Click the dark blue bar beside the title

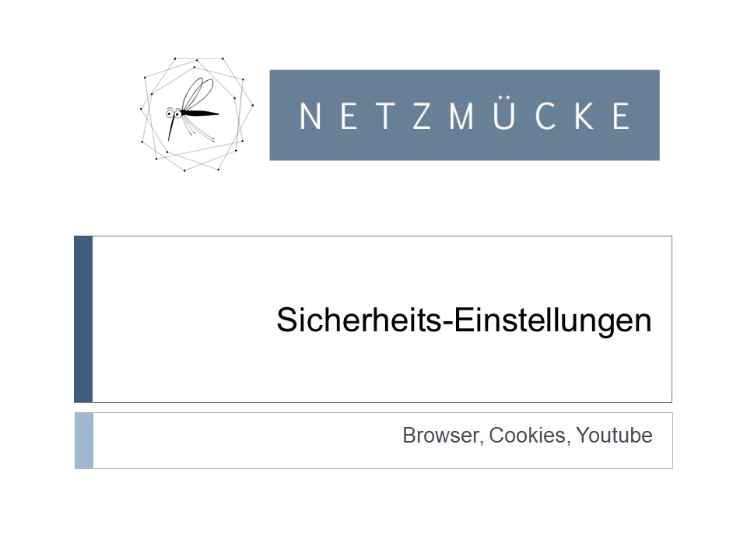coord(83,319)
